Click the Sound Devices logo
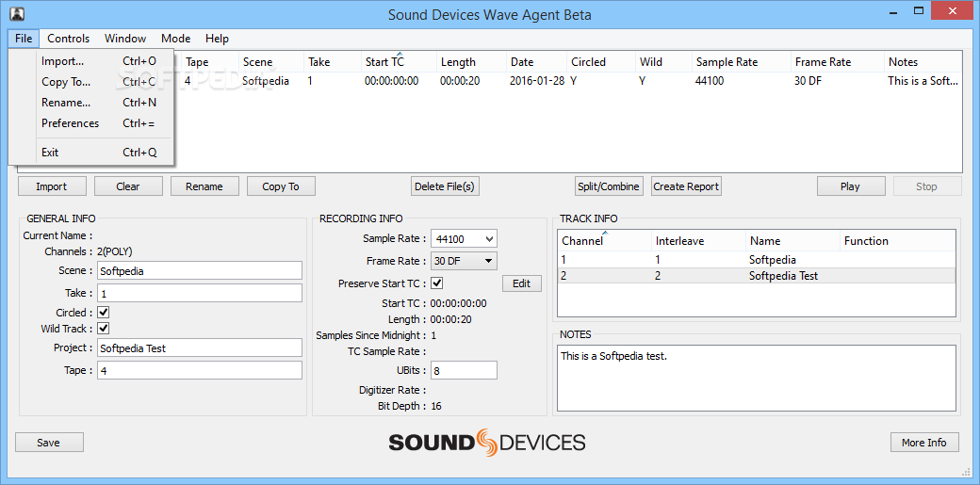The width and height of the screenshot is (980, 485). pyautogui.click(x=487, y=443)
